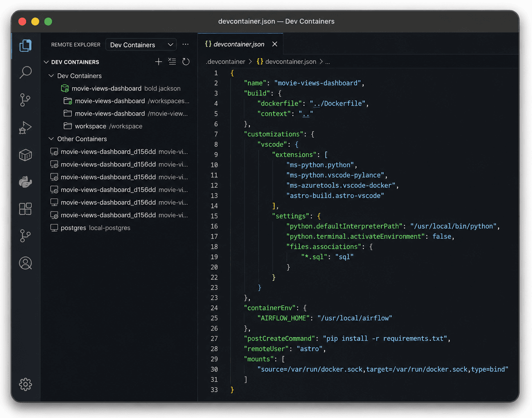Collapse the Other Containers tree group
Screen dimensions: 532x418
click(51, 139)
